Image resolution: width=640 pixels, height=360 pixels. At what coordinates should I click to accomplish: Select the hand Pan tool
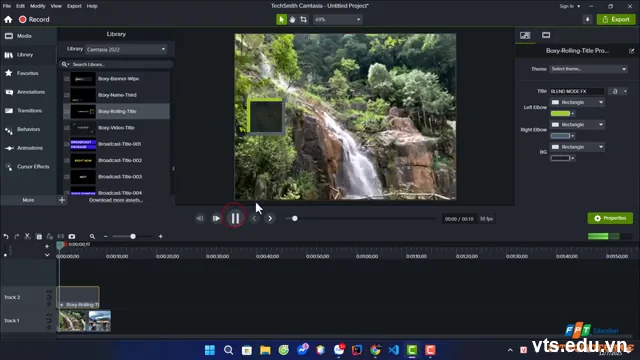click(x=292, y=19)
